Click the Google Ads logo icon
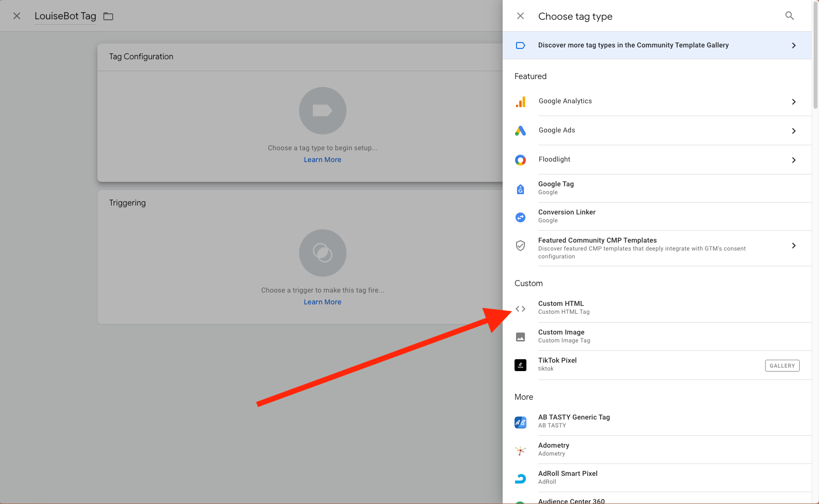819x504 pixels. 520,130
